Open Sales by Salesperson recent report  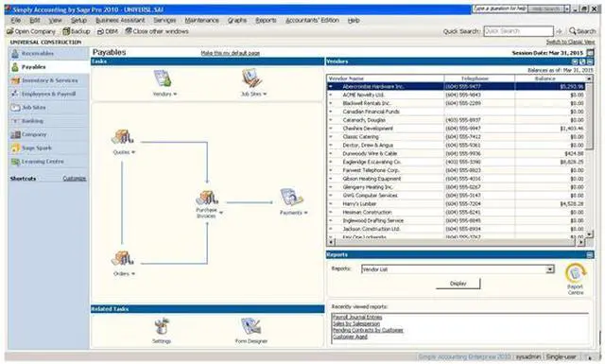coord(356,324)
